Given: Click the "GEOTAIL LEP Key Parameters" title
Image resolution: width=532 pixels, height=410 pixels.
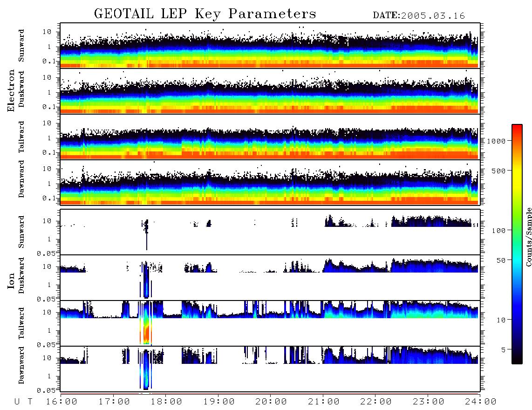Looking at the screenshot, I should [x=205, y=14].
